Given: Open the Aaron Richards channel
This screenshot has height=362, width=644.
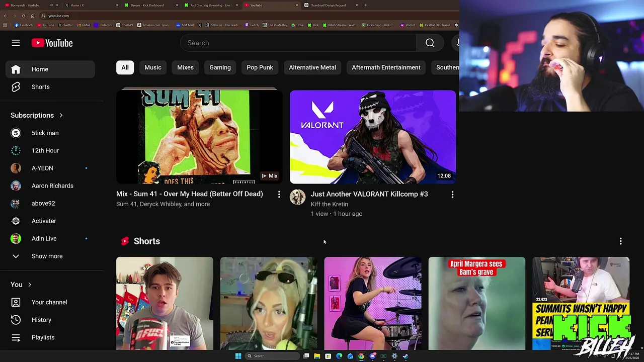Looking at the screenshot, I should [x=50, y=186].
